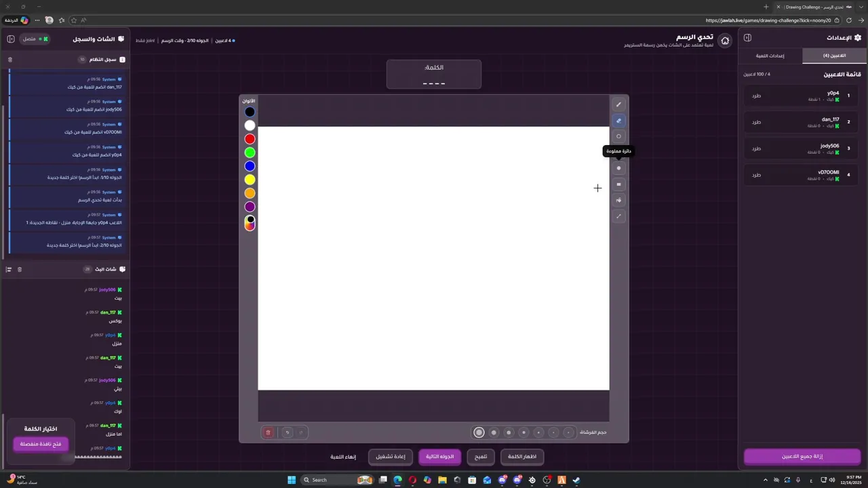Open stream chat list options icon
Viewport: 868px width, 488px height.
(x=9, y=269)
